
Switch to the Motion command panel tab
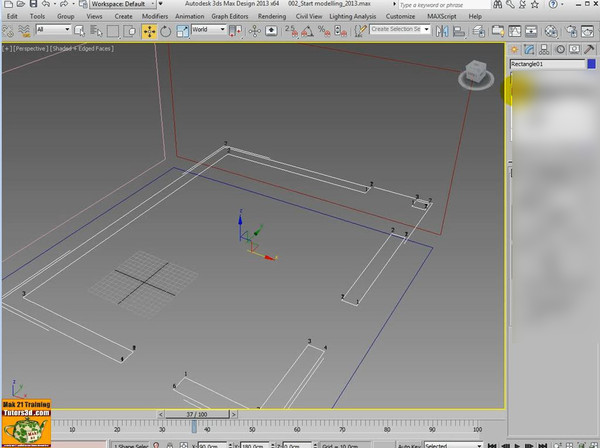[561, 49]
